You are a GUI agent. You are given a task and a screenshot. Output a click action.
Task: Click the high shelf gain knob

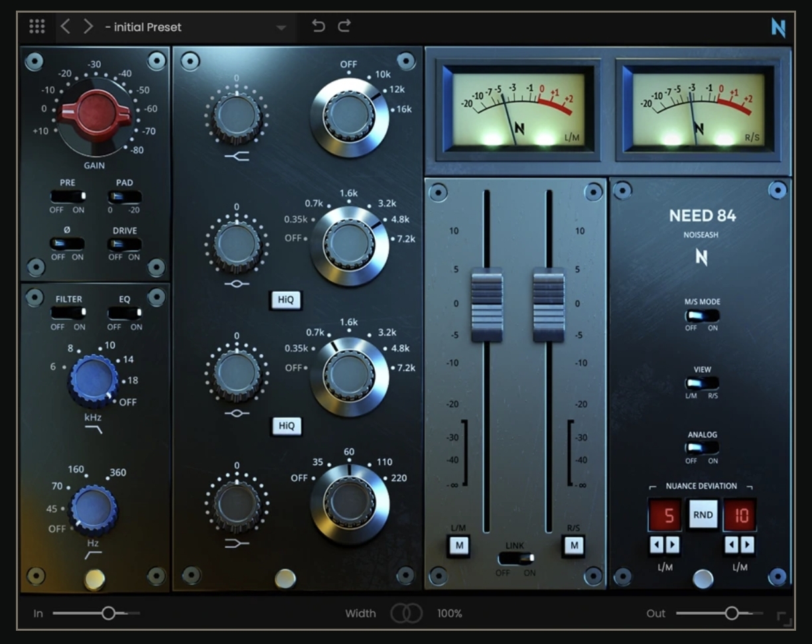pos(237,117)
